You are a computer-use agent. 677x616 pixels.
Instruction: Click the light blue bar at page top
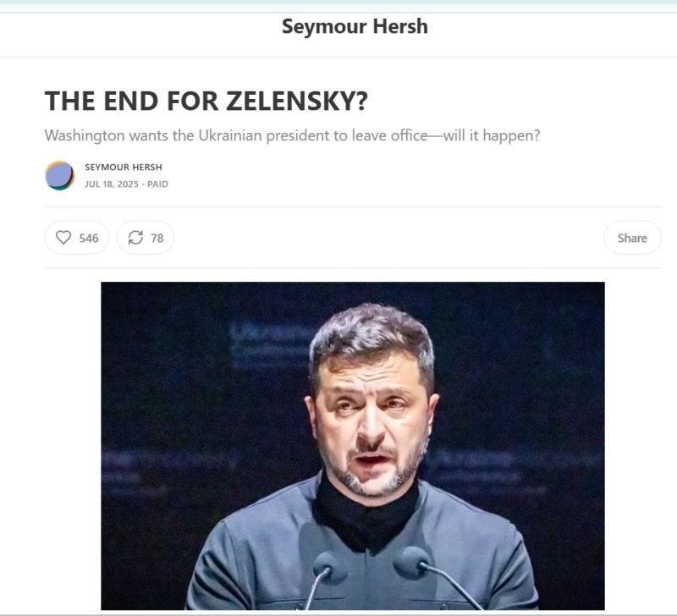(x=338, y=3)
